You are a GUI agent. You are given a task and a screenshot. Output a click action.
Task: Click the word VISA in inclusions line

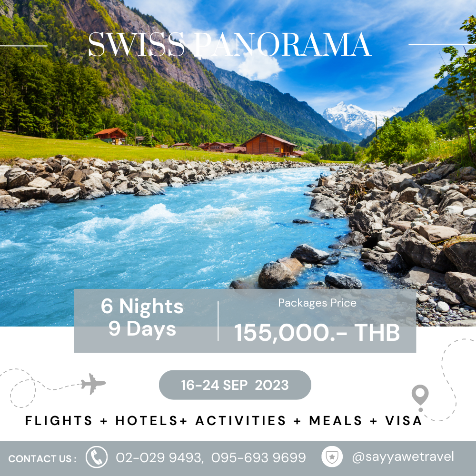[404, 421]
